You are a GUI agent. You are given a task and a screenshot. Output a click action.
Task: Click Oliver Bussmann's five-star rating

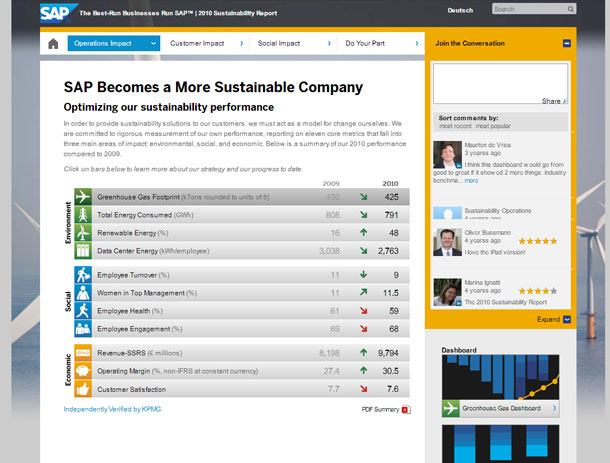coord(538,241)
